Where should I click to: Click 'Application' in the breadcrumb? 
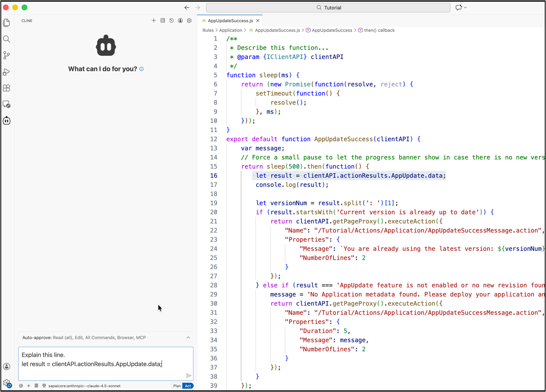click(230, 30)
